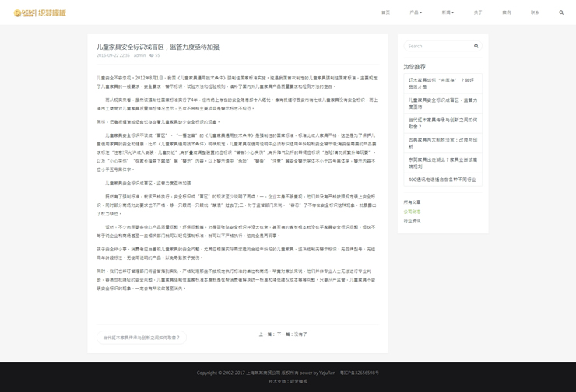Click previous article button 当代红木家具传承与创新
576x392 pixels.
pyautogui.click(x=142, y=338)
